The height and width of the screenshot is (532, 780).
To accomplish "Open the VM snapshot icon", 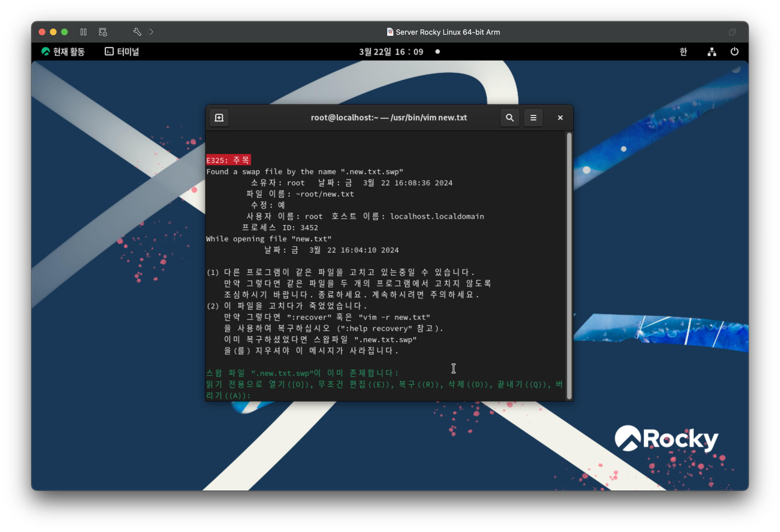I will tap(103, 32).
